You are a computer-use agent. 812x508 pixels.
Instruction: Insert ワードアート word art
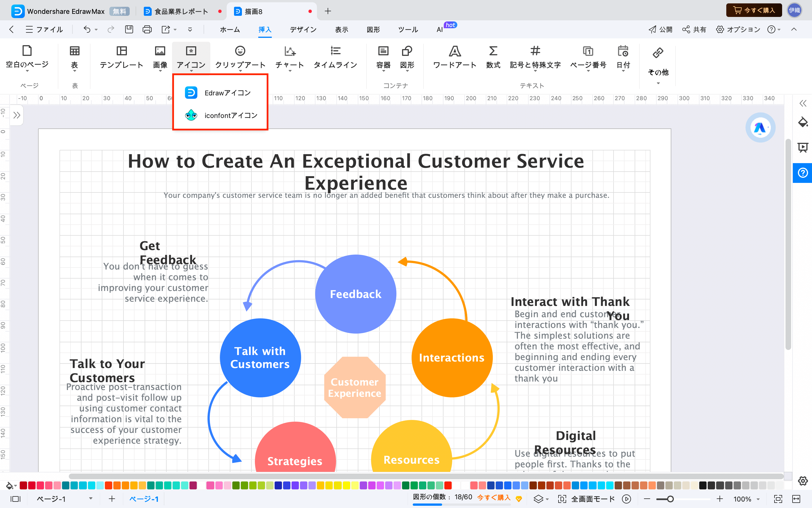tap(455, 58)
